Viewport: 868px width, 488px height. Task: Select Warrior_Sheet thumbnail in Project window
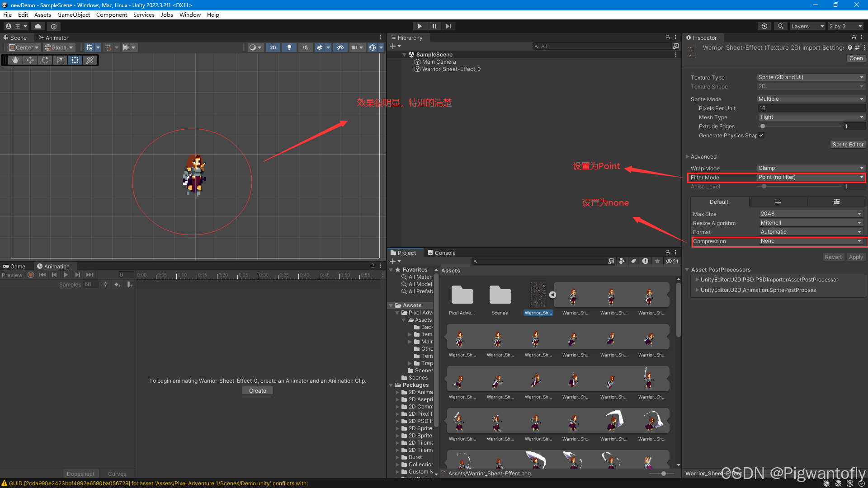tap(537, 295)
